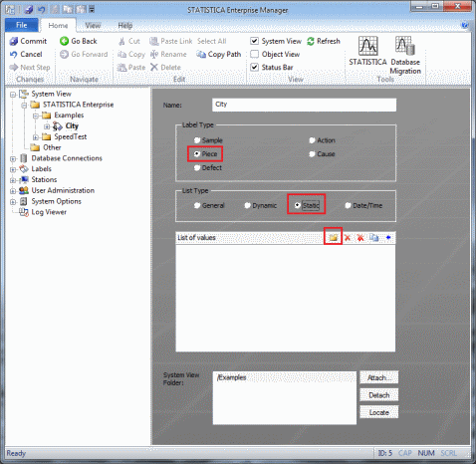Launch STATISTICA from the Tools group
476x464 pixels.
367,51
